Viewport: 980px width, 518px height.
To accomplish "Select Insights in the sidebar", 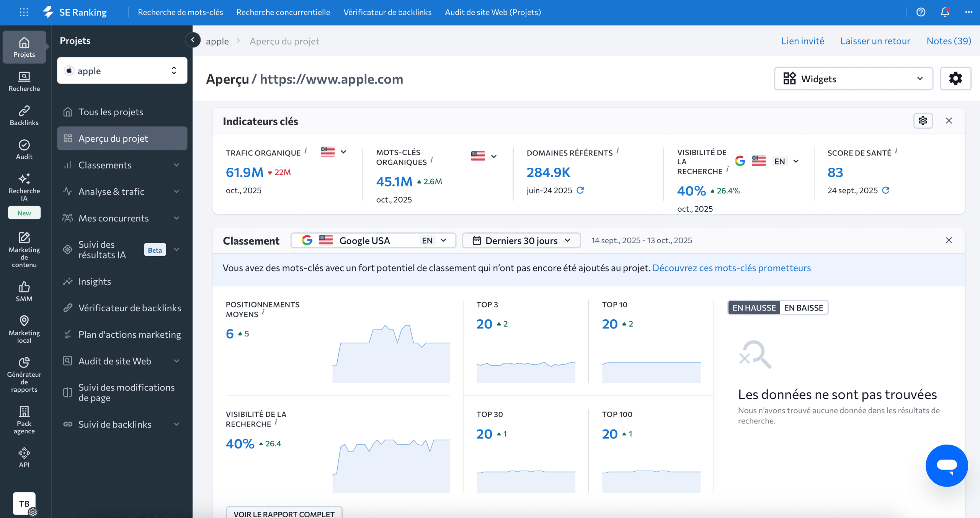I will coord(95,281).
